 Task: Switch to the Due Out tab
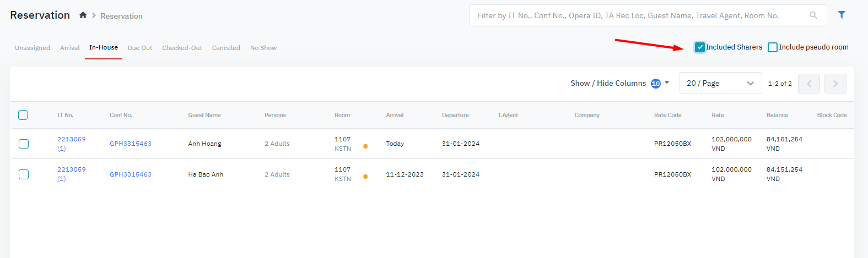tap(140, 48)
